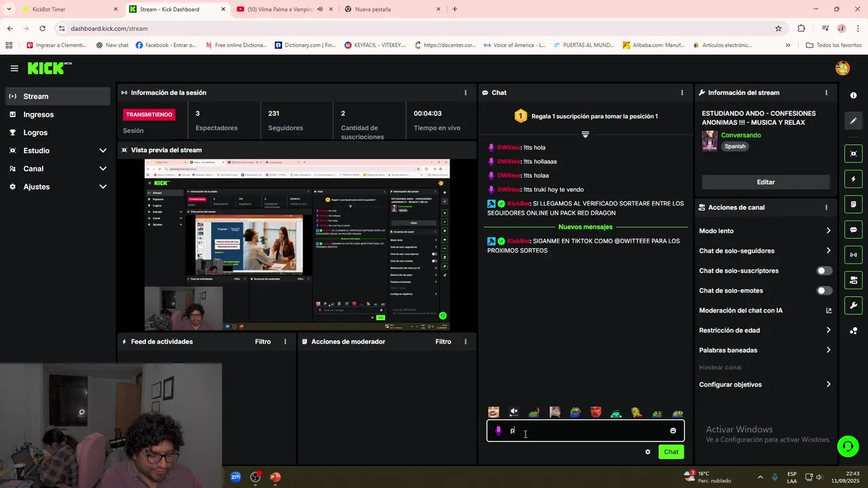This screenshot has width=868, height=488.
Task: Open the Chat panel options menu
Action: 682,93
